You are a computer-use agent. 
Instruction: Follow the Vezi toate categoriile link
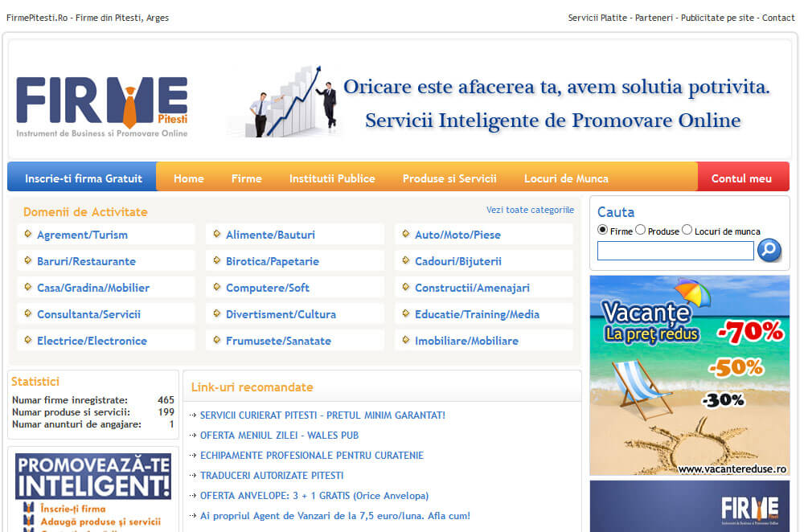530,210
